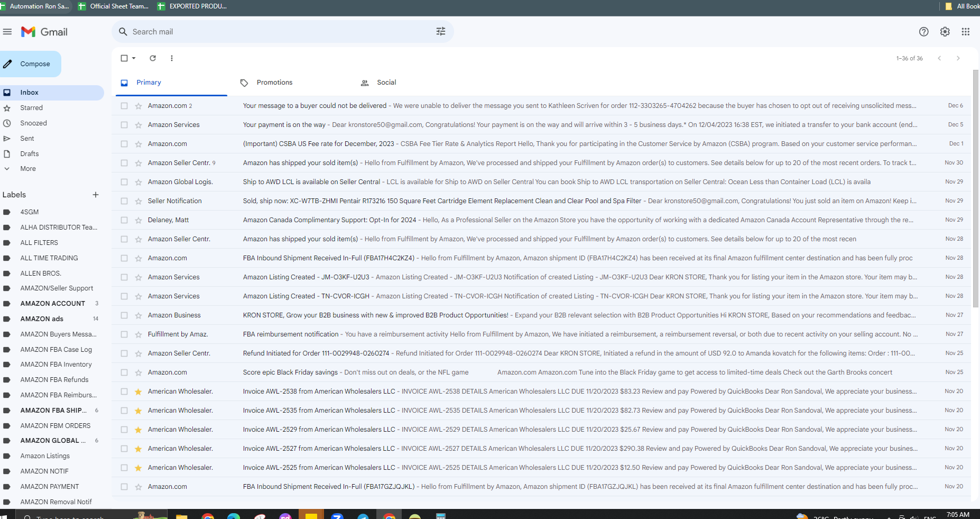Click the Gmail logo
Viewport: 980px width, 519px height.
pos(44,32)
